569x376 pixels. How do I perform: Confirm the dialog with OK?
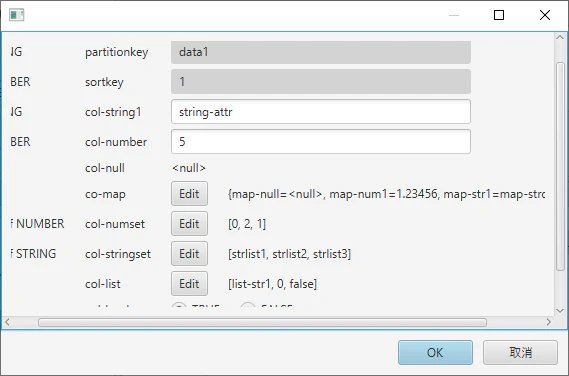pos(435,352)
